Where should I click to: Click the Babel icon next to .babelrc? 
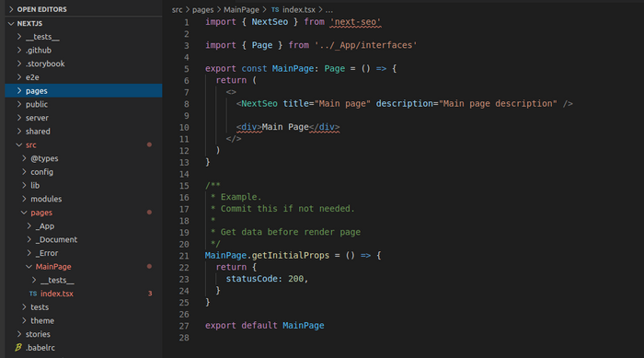[18, 347]
